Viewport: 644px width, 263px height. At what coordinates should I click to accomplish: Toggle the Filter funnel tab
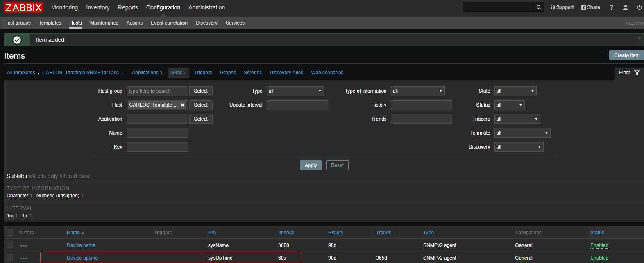(x=629, y=73)
